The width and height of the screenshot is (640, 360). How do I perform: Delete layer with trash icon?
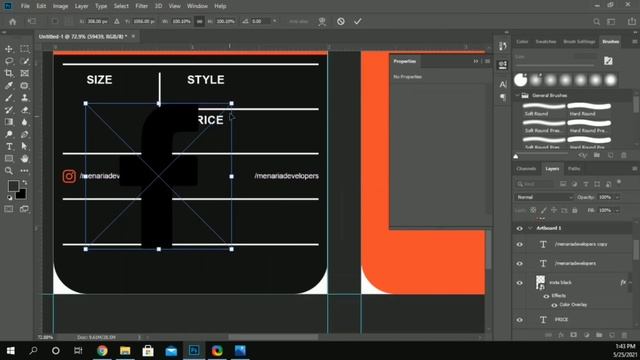[x=624, y=335]
